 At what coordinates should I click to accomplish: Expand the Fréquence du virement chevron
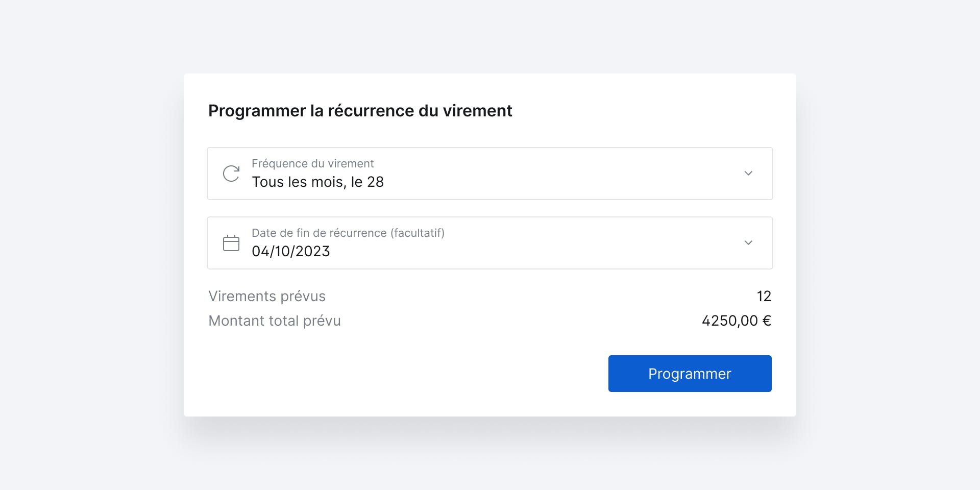point(748,174)
